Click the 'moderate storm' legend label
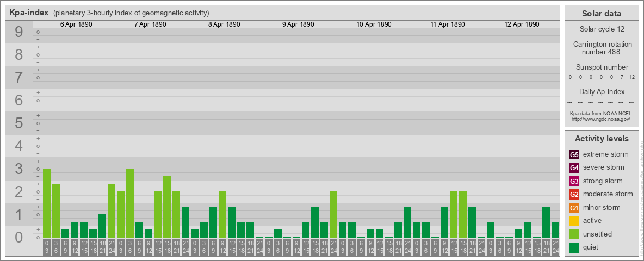The width and height of the screenshot is (644, 261). click(x=608, y=194)
